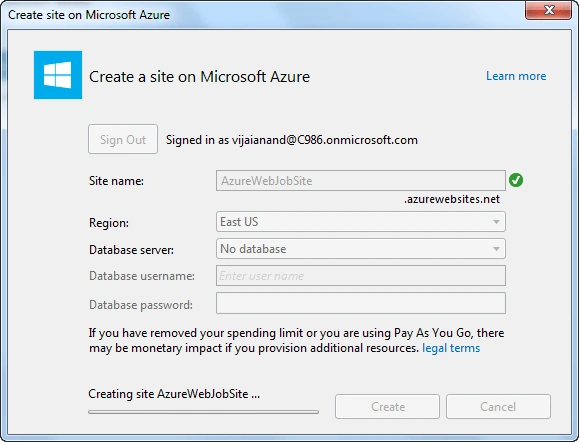Open the legal terms link
The width and height of the screenshot is (579, 442).
pyautogui.click(x=451, y=348)
